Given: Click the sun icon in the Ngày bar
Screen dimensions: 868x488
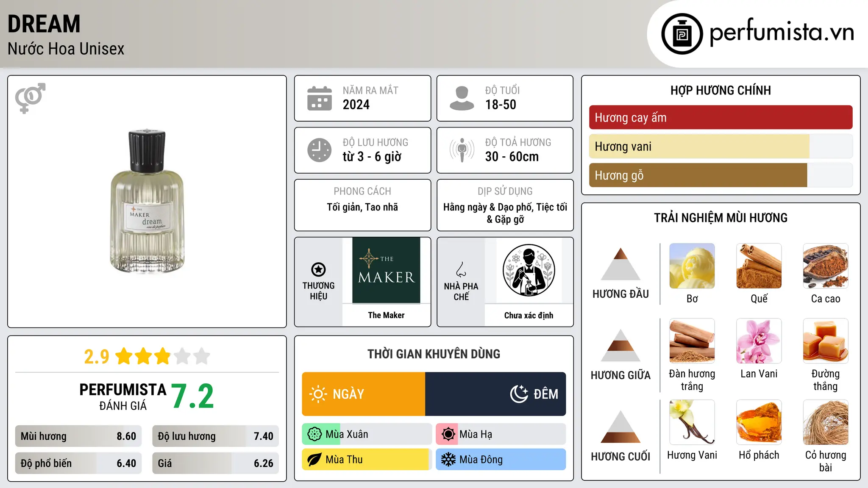Looking at the screenshot, I should pyautogui.click(x=318, y=394).
